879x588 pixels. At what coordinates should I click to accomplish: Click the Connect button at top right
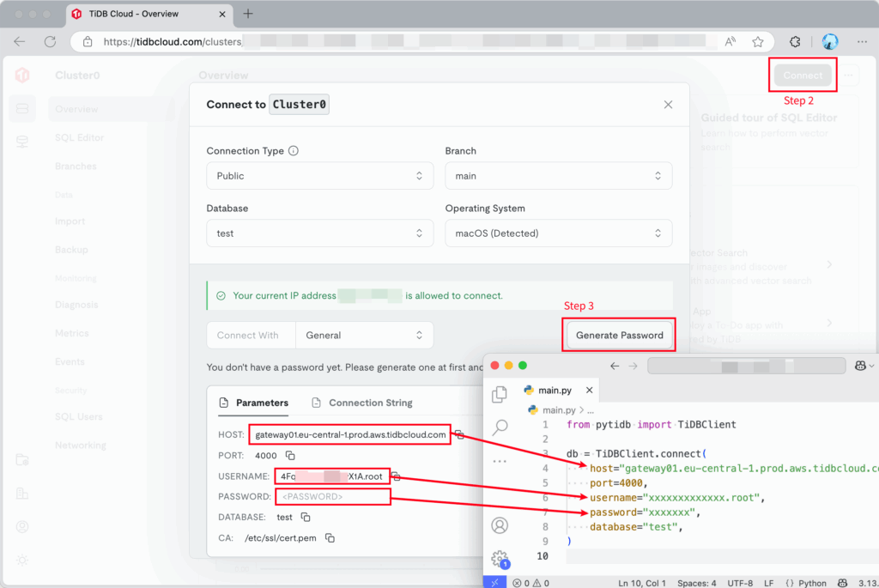803,76
